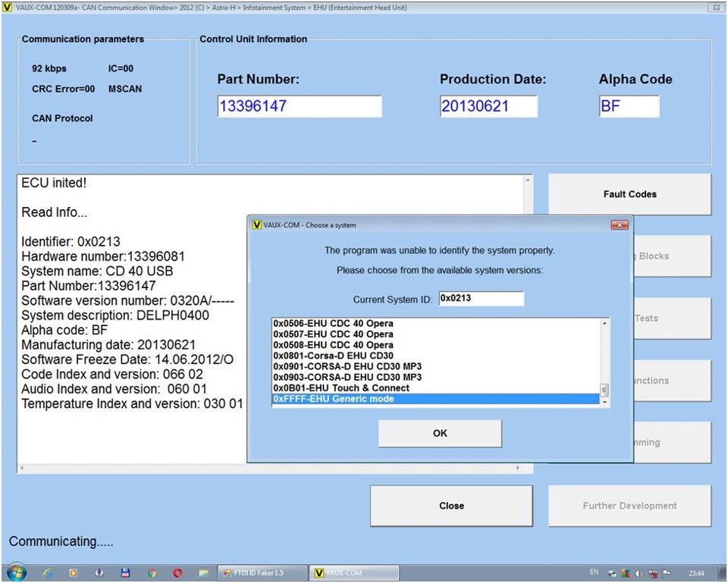Click 'Code Index and version: 066 02' line
Viewport: 728px width, 583px height.
click(x=112, y=374)
